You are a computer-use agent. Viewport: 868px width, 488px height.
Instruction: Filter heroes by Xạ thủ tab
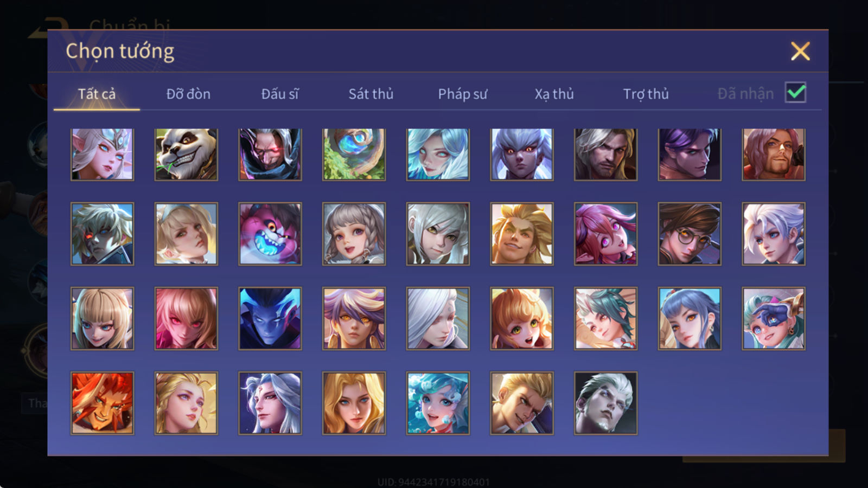[x=554, y=94]
